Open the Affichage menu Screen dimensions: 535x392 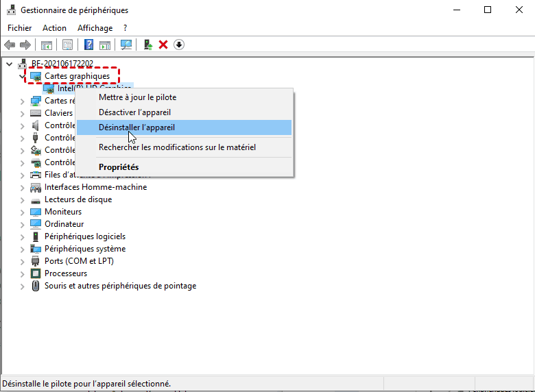tap(95, 28)
